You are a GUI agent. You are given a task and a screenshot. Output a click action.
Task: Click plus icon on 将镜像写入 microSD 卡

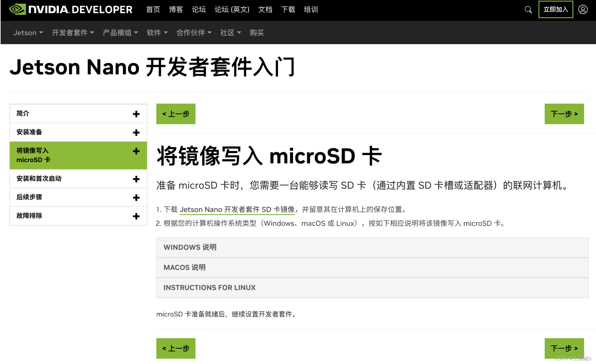[136, 151]
